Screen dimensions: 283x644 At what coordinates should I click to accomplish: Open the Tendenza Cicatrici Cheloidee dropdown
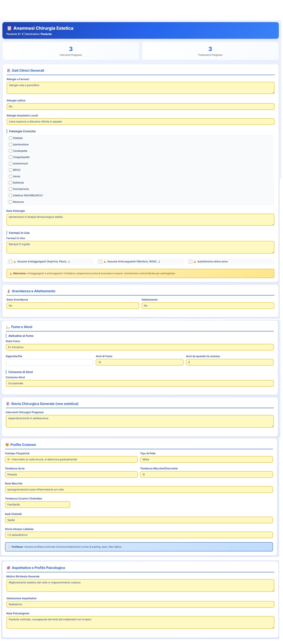[x=37, y=504]
